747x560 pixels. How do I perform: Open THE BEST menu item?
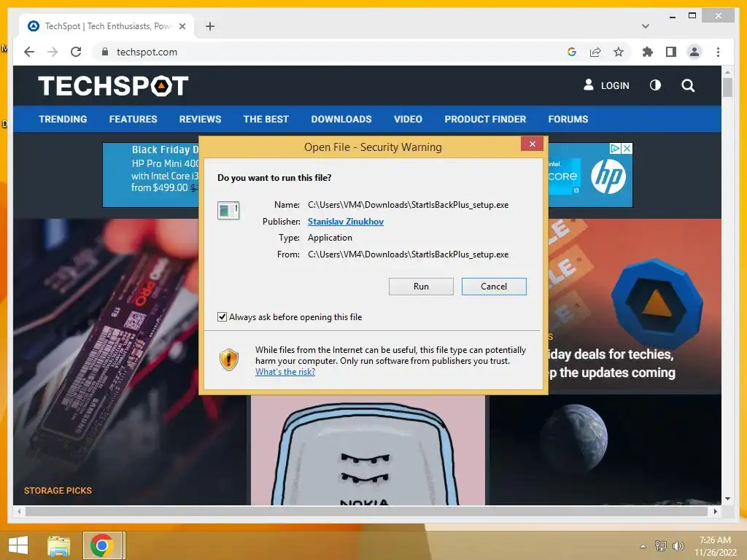point(266,119)
